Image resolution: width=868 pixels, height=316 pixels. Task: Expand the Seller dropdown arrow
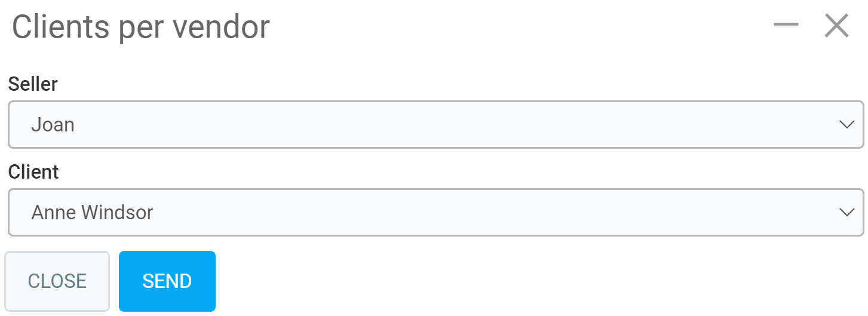click(846, 124)
